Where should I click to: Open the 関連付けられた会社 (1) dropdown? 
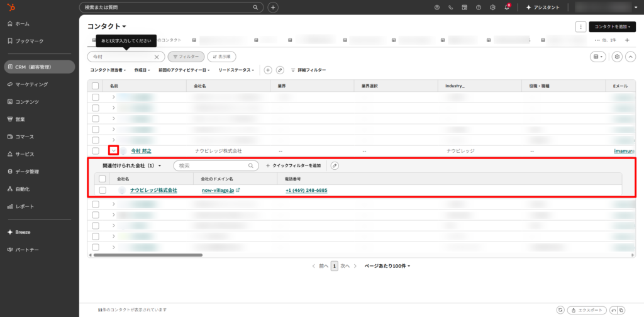(x=131, y=166)
